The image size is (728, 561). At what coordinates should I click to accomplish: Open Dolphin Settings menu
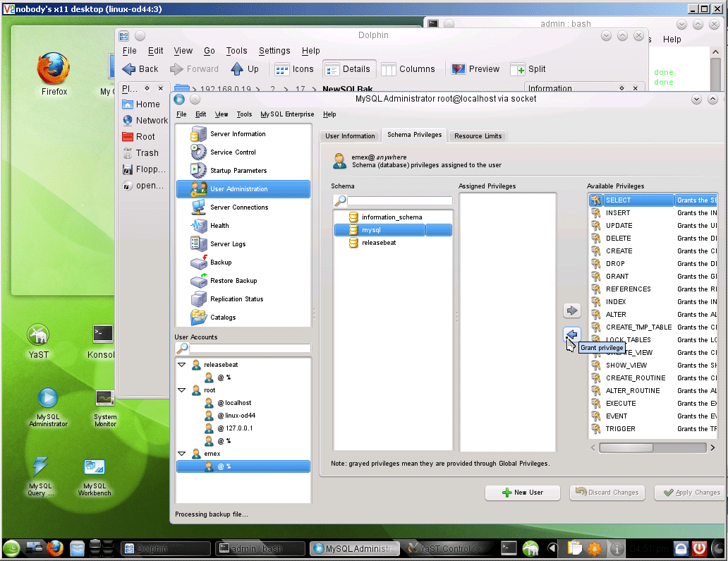(x=274, y=51)
